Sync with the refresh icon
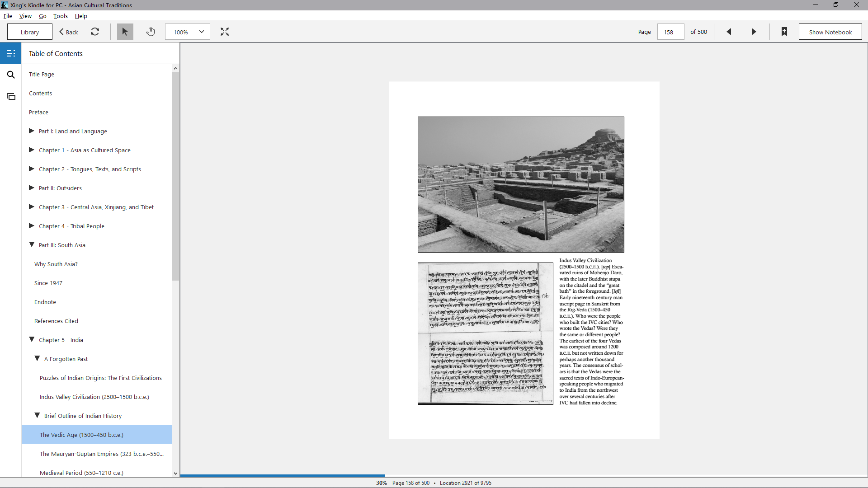Screen dimensions: 868x488 [95, 32]
